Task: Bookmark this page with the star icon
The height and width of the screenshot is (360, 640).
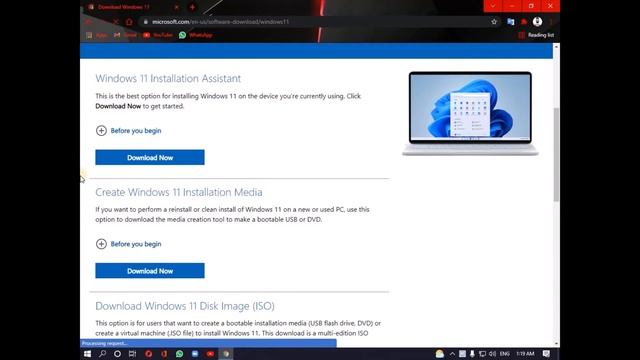Action: (x=494, y=22)
